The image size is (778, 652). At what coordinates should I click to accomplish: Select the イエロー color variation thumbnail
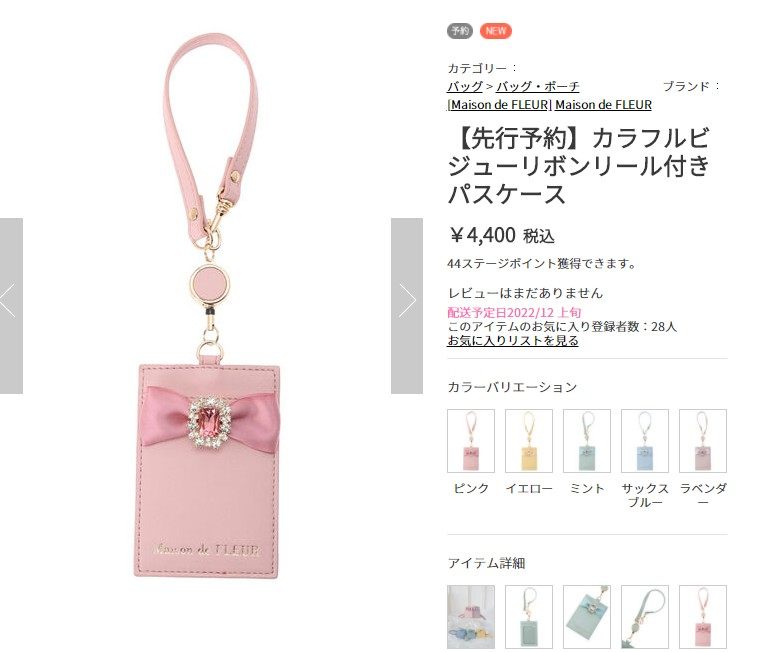click(529, 441)
